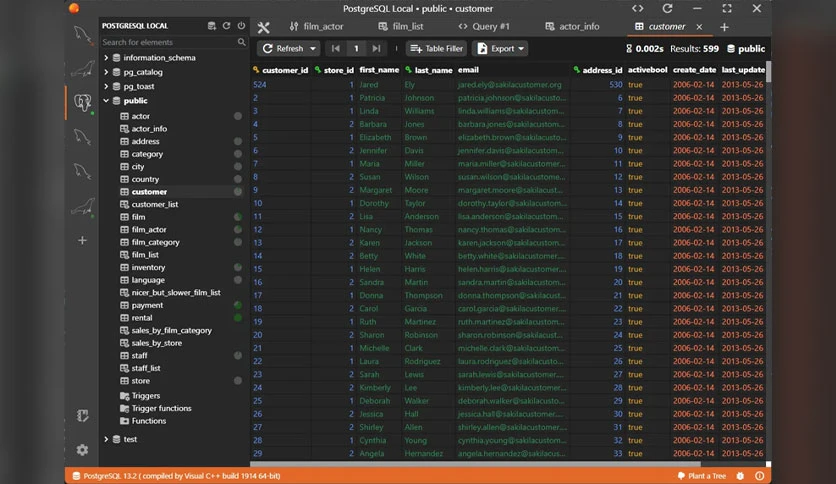Toggle the green indicator next to payment
The image size is (836, 484).
point(238,305)
